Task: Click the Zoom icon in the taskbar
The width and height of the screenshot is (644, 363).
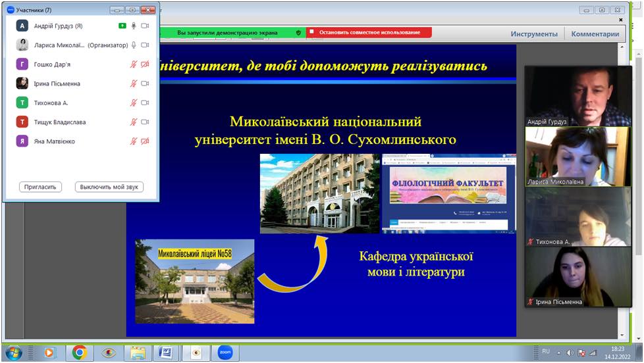Action: coord(226,352)
